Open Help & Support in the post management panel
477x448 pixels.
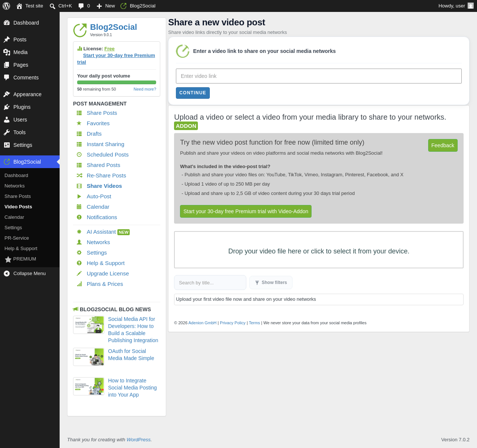pos(106,263)
